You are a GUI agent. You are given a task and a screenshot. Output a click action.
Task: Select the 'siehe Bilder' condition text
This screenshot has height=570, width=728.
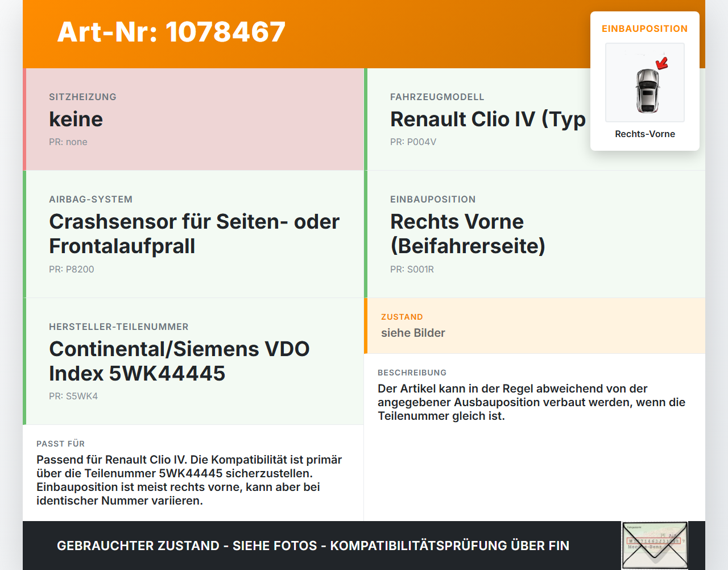click(x=413, y=333)
